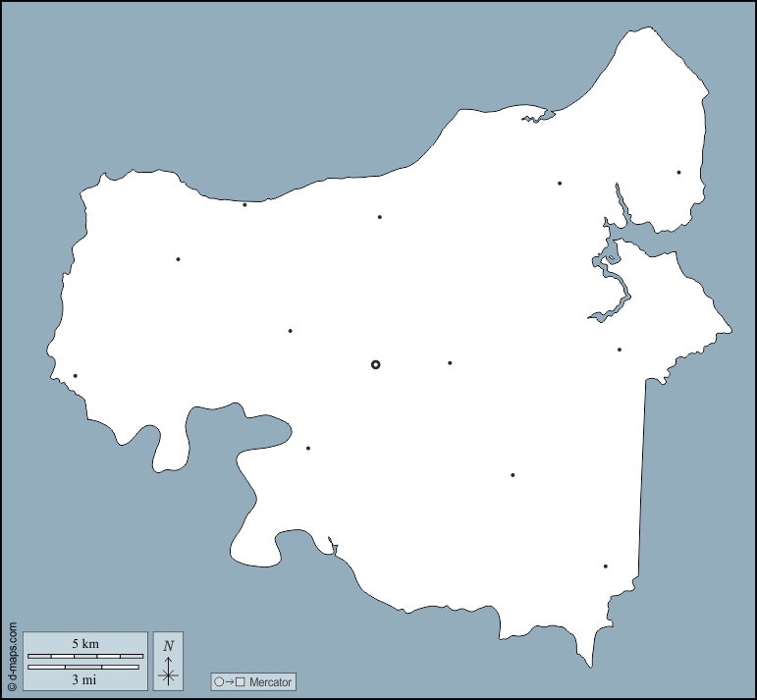Click the town dot on northern coastline

tap(244, 204)
